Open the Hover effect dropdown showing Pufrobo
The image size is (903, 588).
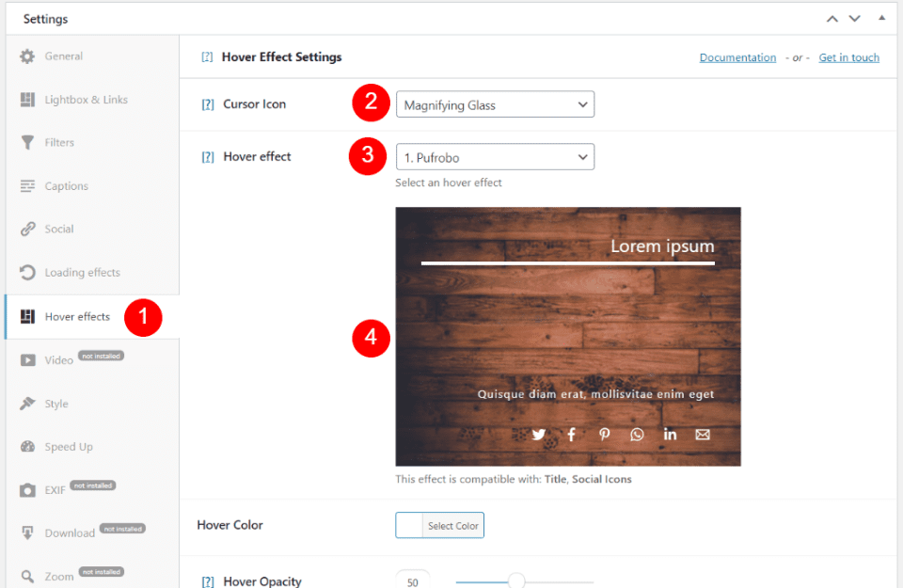pyautogui.click(x=495, y=156)
